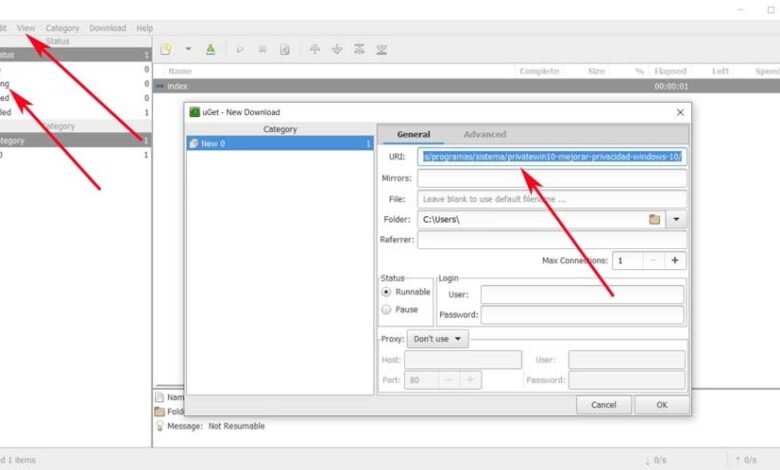Click the start (play) toolbar icon
The image size is (780, 470).
click(240, 49)
